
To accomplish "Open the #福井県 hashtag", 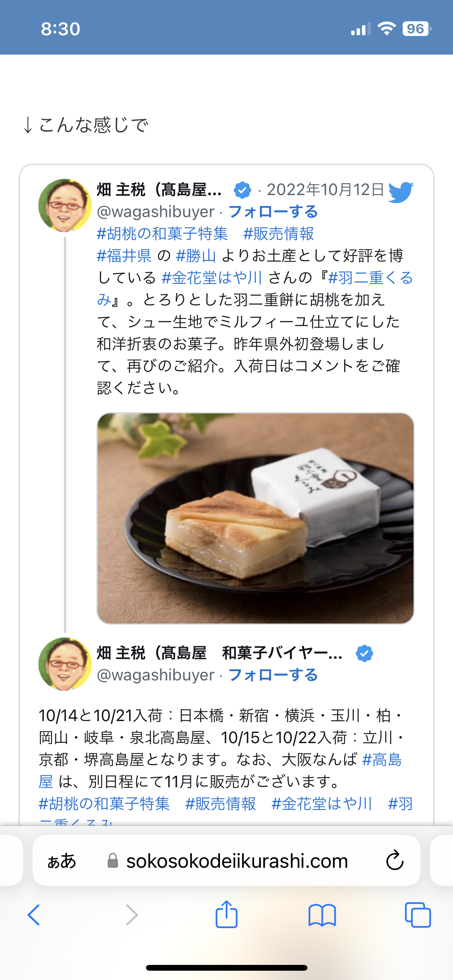I will click(124, 255).
